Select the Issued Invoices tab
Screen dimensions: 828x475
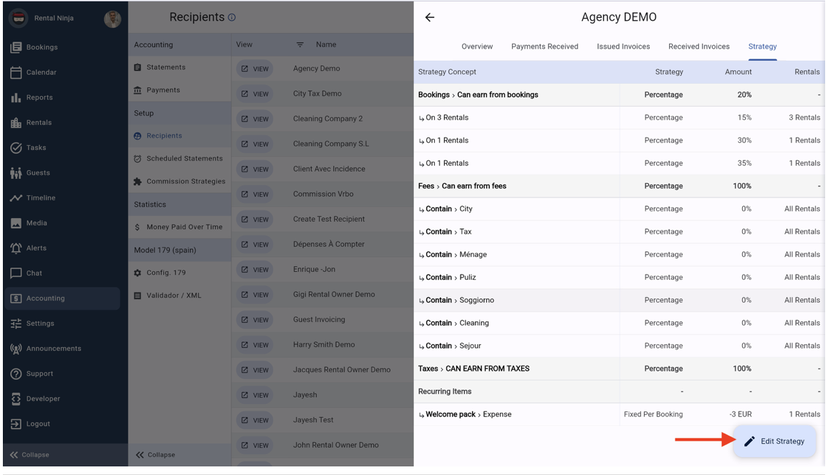pos(623,47)
